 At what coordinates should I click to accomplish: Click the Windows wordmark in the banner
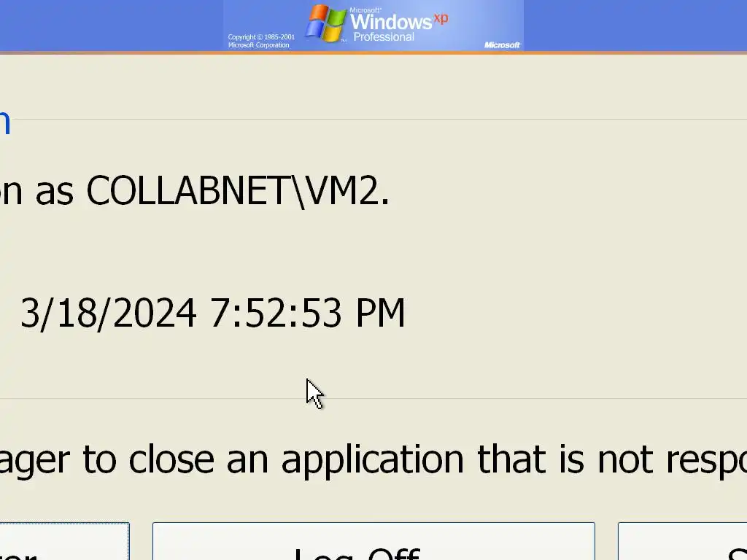[x=391, y=21]
